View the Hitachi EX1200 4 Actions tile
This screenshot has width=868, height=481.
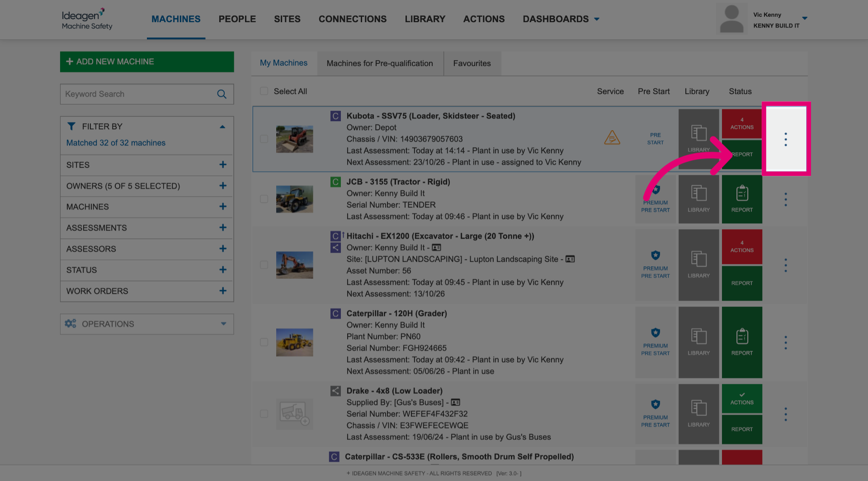742,246
